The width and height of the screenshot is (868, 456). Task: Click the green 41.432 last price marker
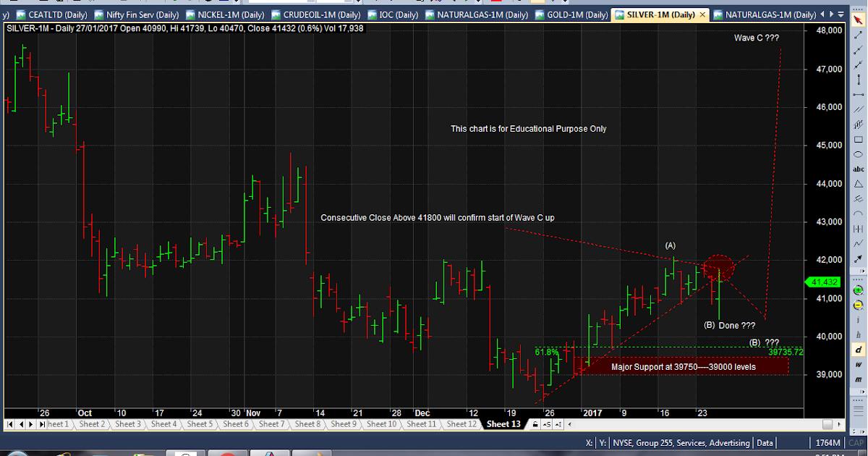(824, 283)
